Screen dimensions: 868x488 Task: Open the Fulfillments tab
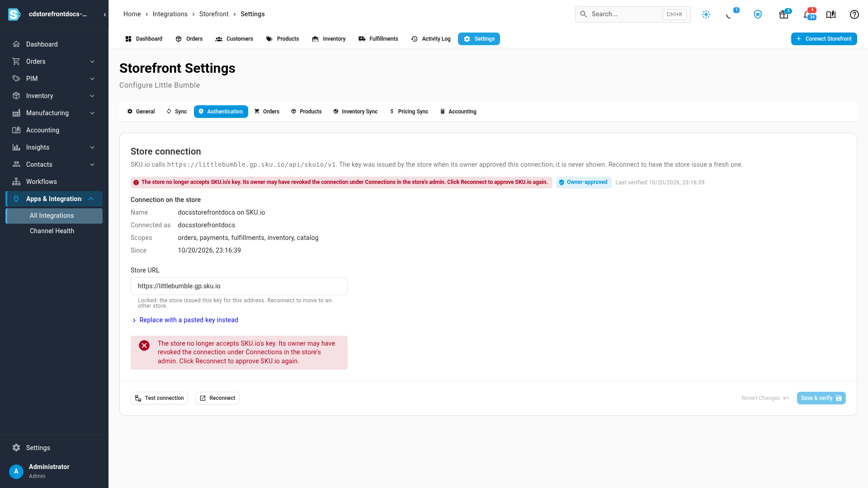coord(378,39)
